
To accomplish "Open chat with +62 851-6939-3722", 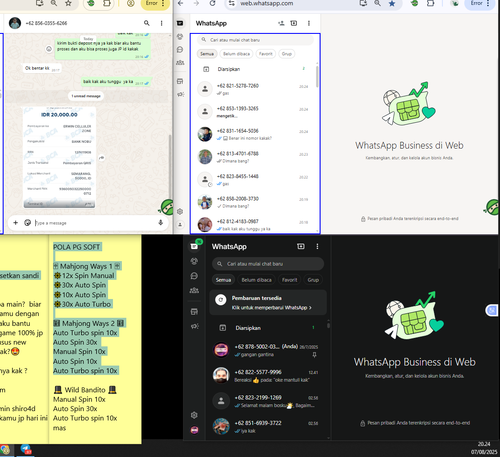I will click(268, 426).
